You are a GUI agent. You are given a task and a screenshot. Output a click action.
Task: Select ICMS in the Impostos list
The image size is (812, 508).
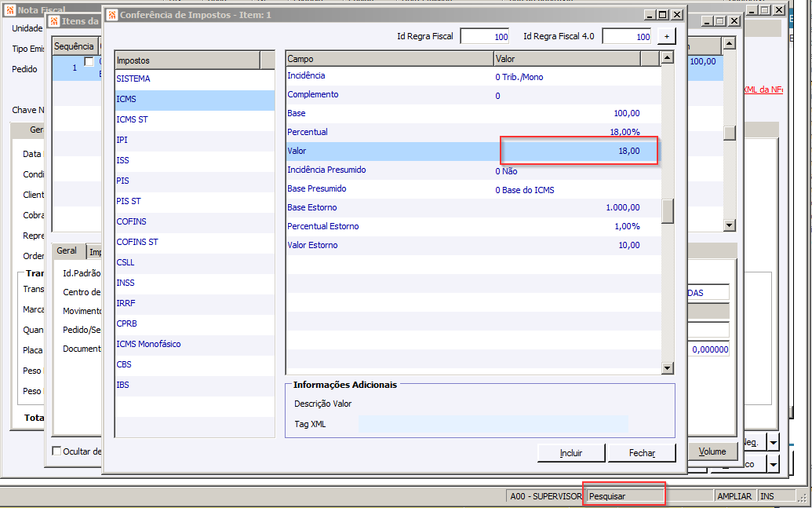[x=195, y=99]
